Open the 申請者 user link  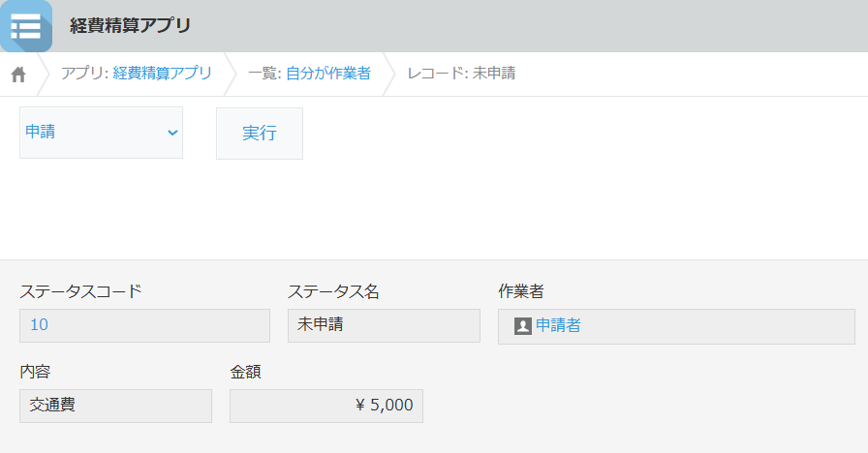558,326
